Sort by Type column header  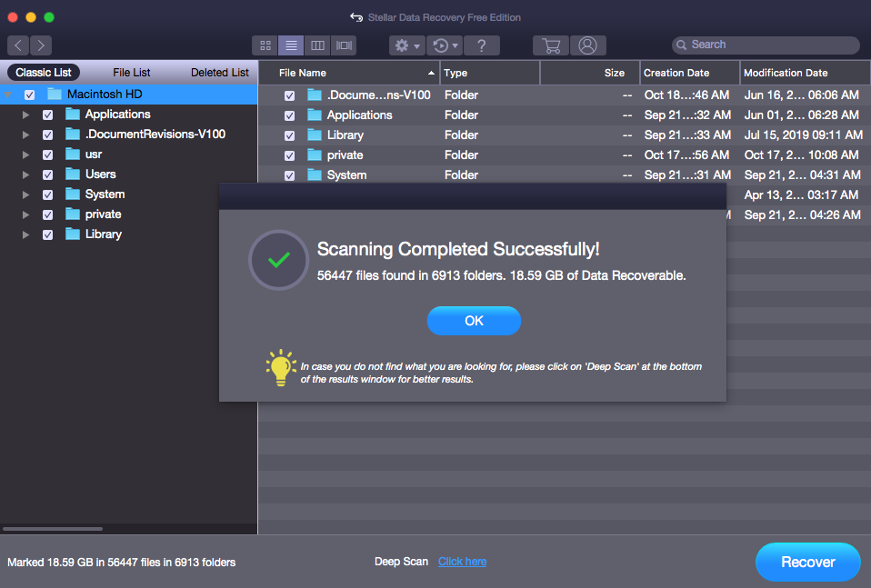tap(490, 73)
